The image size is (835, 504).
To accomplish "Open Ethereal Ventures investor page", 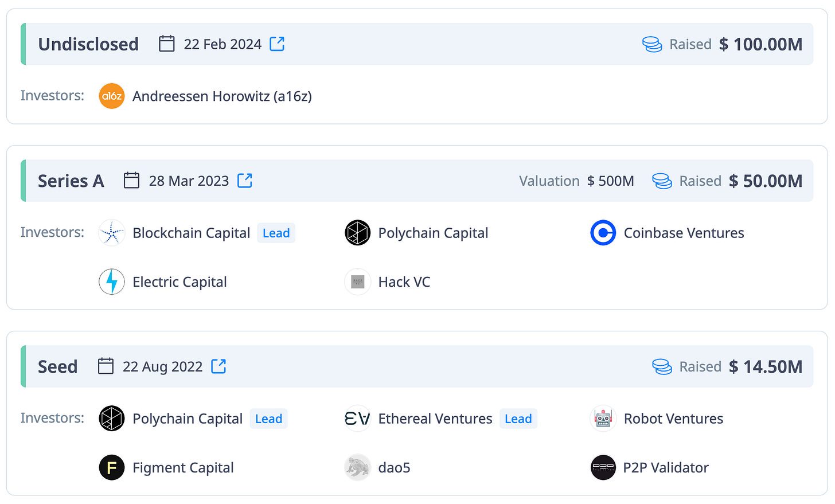I will click(435, 419).
